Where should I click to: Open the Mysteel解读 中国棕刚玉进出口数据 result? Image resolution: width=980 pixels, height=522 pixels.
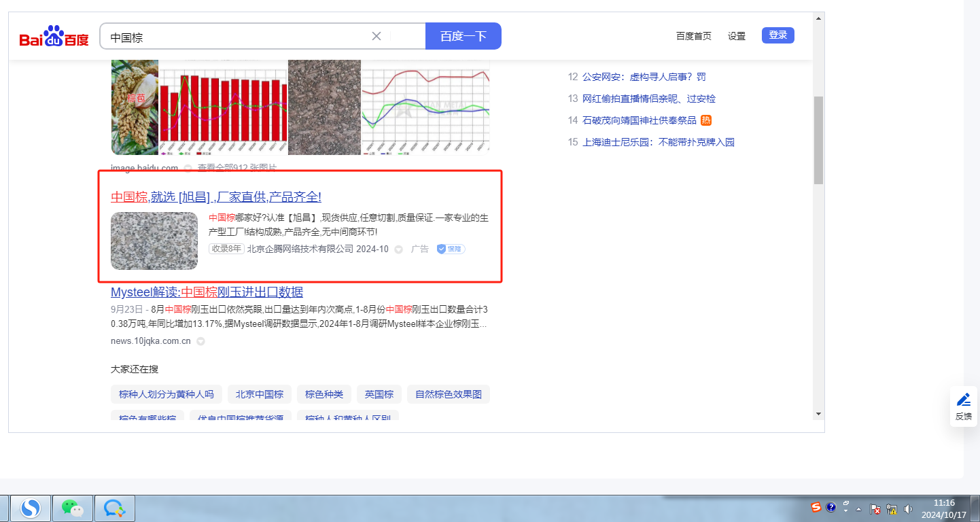tap(207, 292)
